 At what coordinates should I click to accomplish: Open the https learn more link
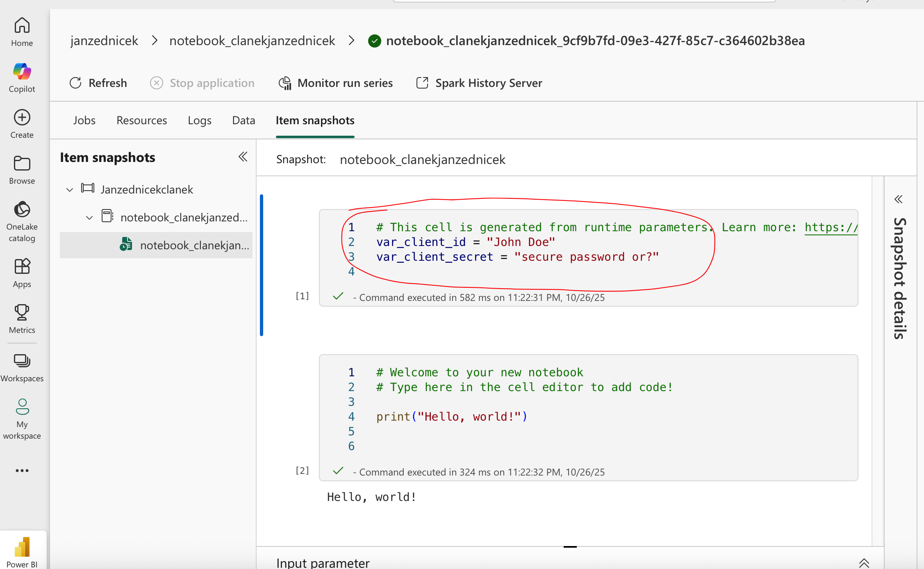(831, 228)
